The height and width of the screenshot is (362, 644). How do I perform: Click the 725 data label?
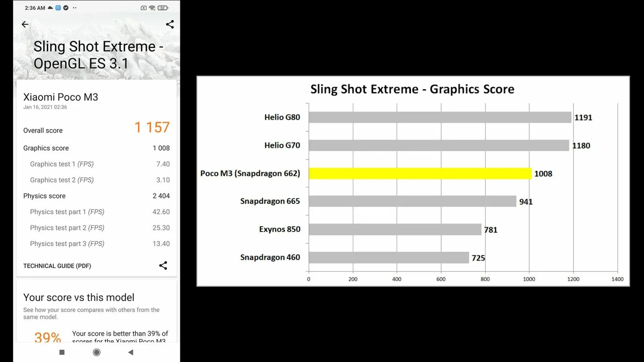click(478, 258)
